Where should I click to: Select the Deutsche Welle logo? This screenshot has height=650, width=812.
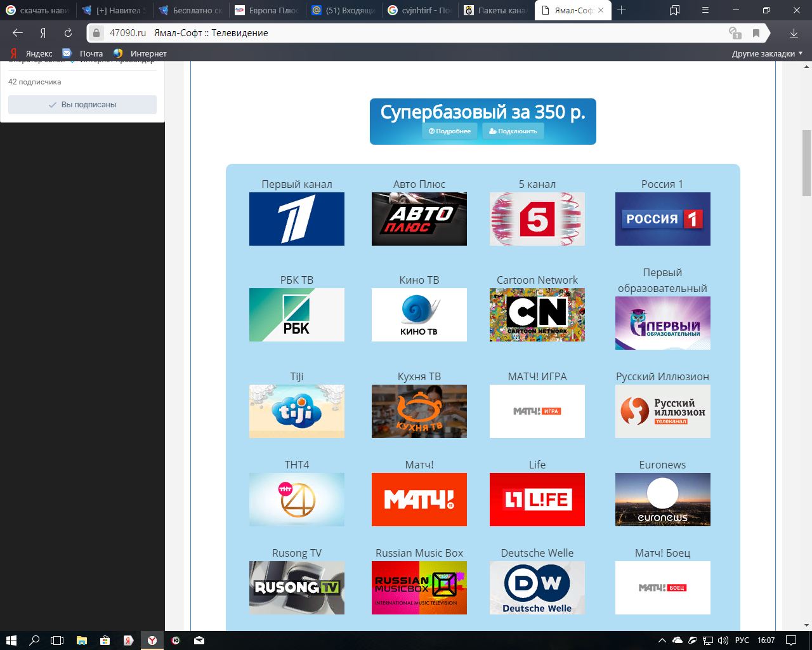(x=537, y=588)
